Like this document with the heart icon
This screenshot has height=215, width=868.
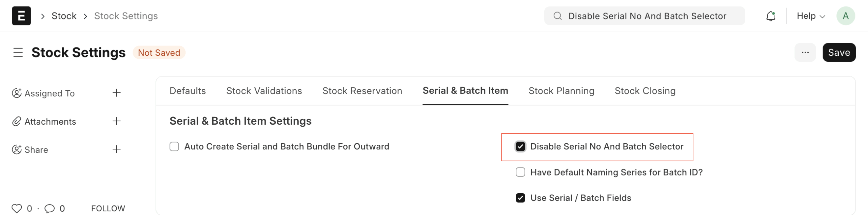click(17, 208)
